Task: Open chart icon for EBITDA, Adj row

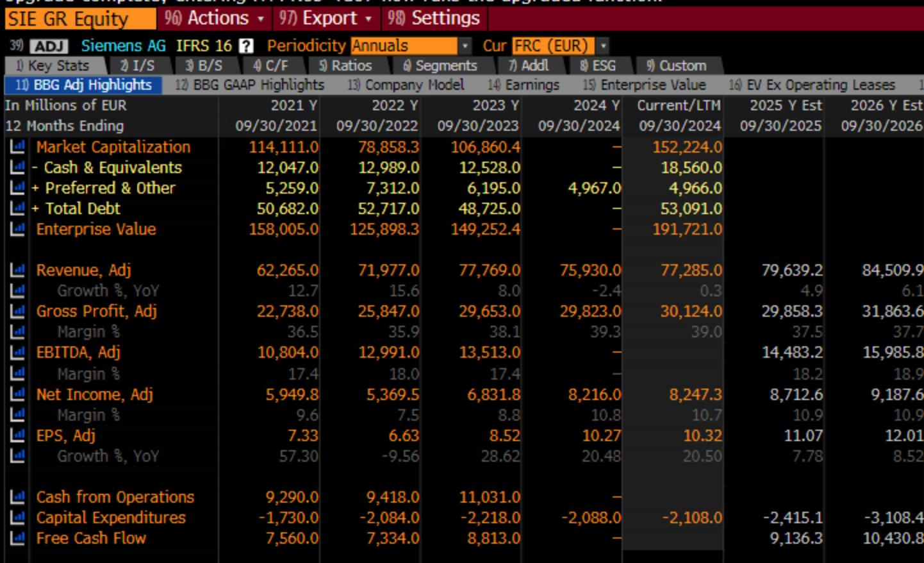Action: click(x=17, y=352)
